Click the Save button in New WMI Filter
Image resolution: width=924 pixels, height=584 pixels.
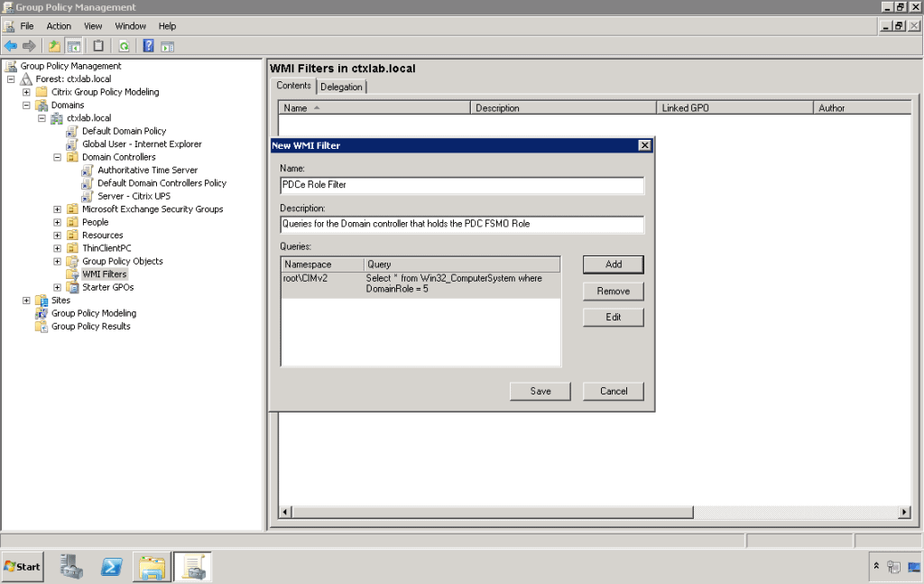tap(540, 391)
